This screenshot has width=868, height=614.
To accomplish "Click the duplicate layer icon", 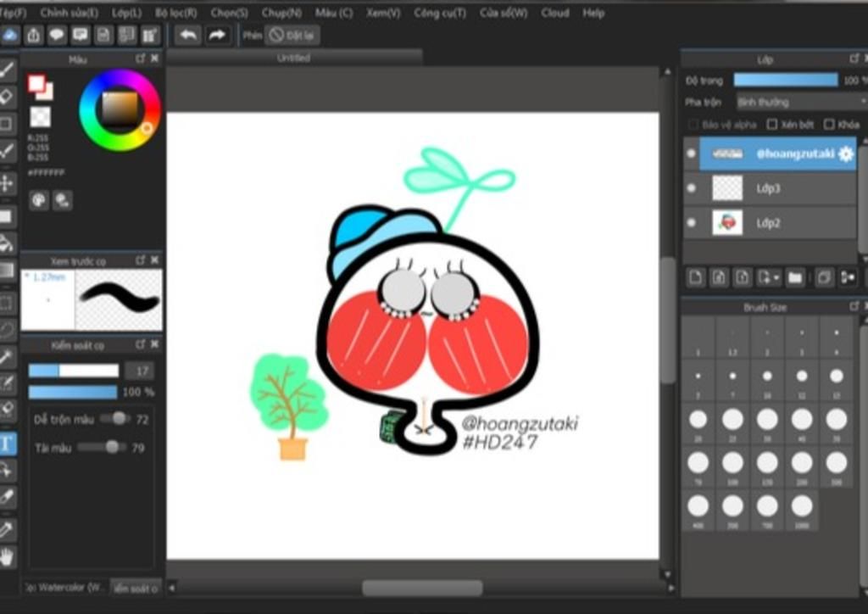I will click(x=824, y=277).
